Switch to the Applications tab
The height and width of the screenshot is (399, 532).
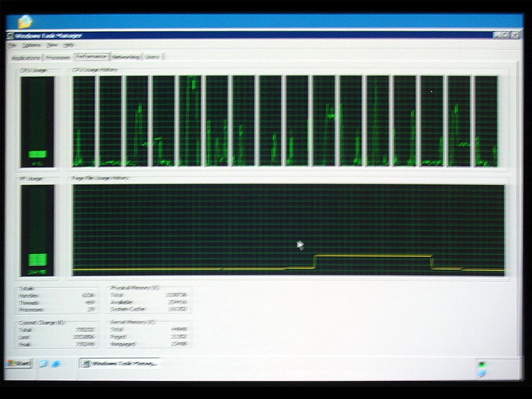click(25, 58)
